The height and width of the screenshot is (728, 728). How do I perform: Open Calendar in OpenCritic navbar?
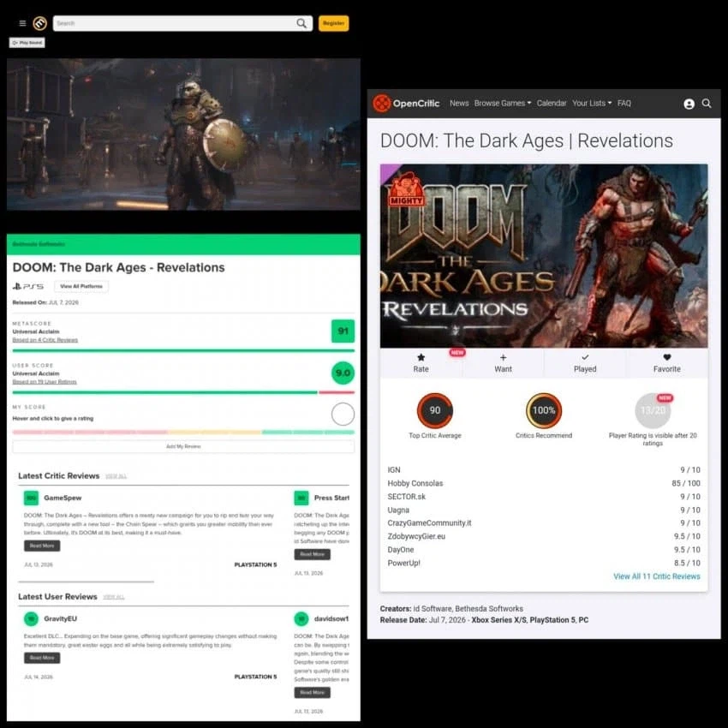pyautogui.click(x=552, y=103)
